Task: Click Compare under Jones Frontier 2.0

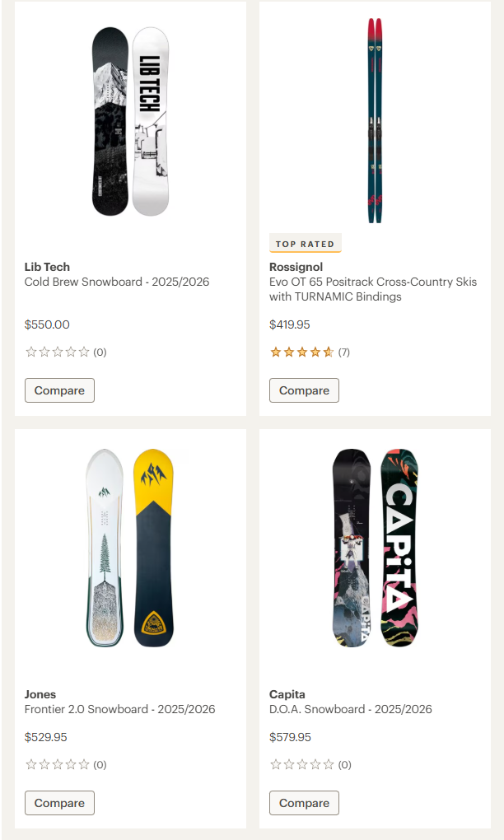Action: 59,803
